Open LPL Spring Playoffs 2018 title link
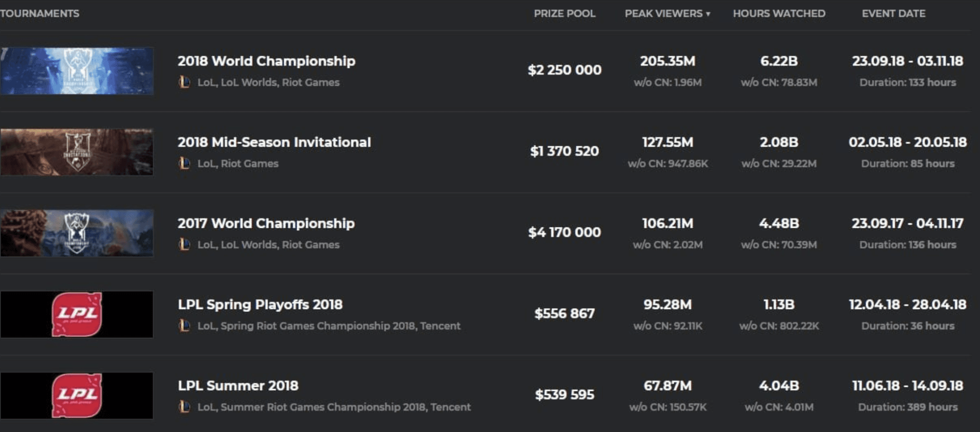 [260, 305]
